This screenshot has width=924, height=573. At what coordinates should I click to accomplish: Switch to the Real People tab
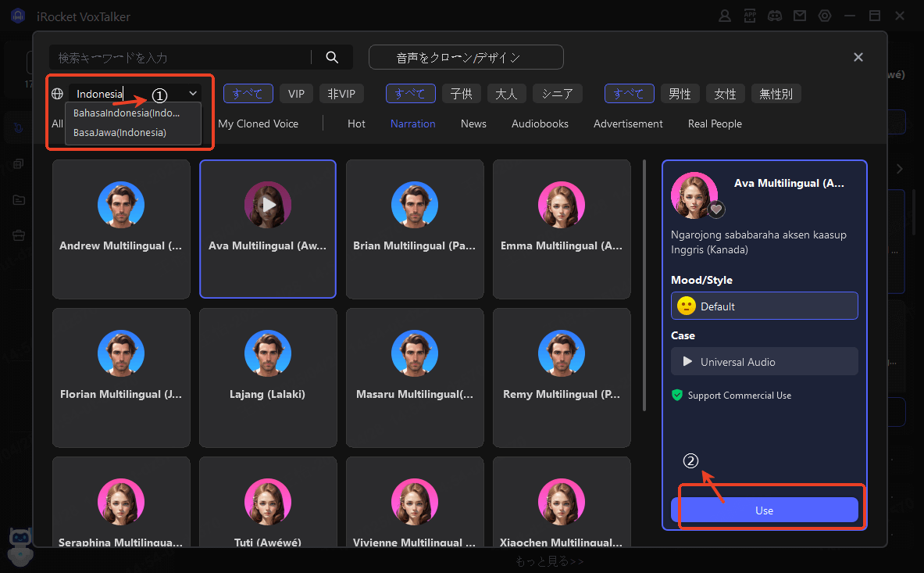point(715,124)
